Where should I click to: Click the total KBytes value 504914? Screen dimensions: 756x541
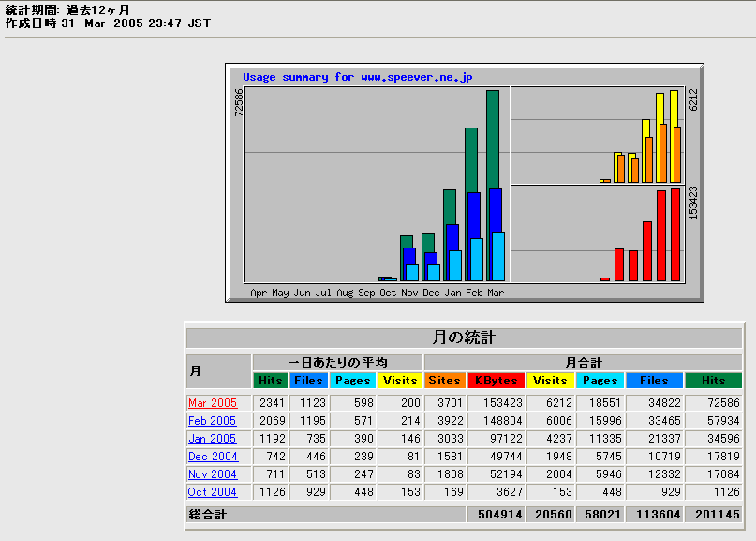pyautogui.click(x=495, y=515)
